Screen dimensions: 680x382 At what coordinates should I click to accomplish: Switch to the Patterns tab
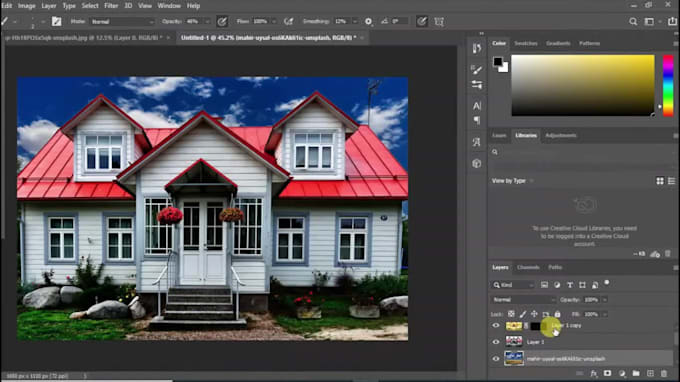coord(589,43)
